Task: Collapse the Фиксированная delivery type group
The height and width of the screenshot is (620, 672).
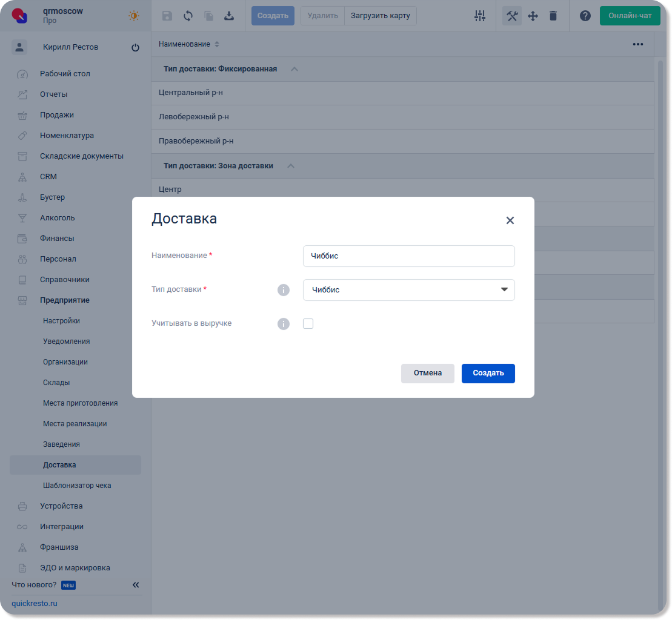Action: [294, 69]
